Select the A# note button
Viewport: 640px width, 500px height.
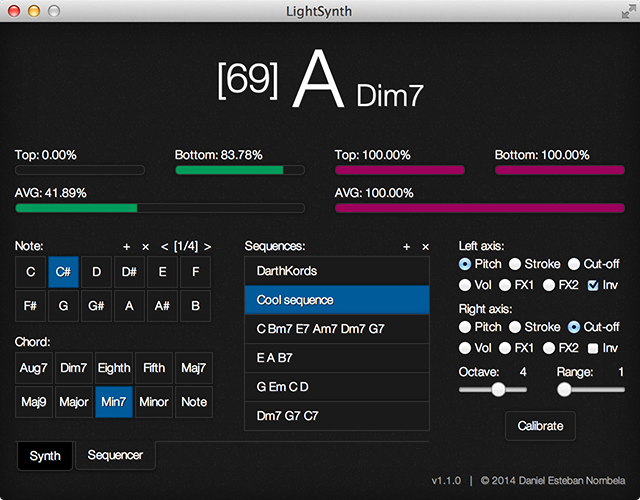click(162, 306)
